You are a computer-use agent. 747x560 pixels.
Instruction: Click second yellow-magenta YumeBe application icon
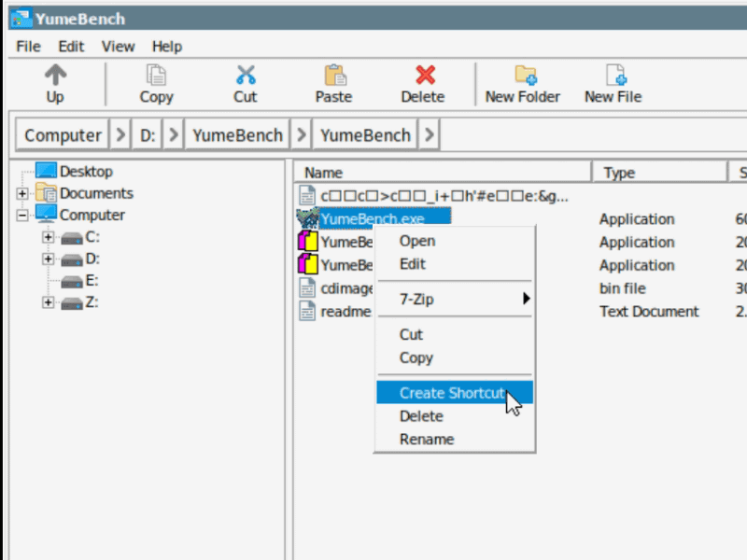(x=308, y=264)
